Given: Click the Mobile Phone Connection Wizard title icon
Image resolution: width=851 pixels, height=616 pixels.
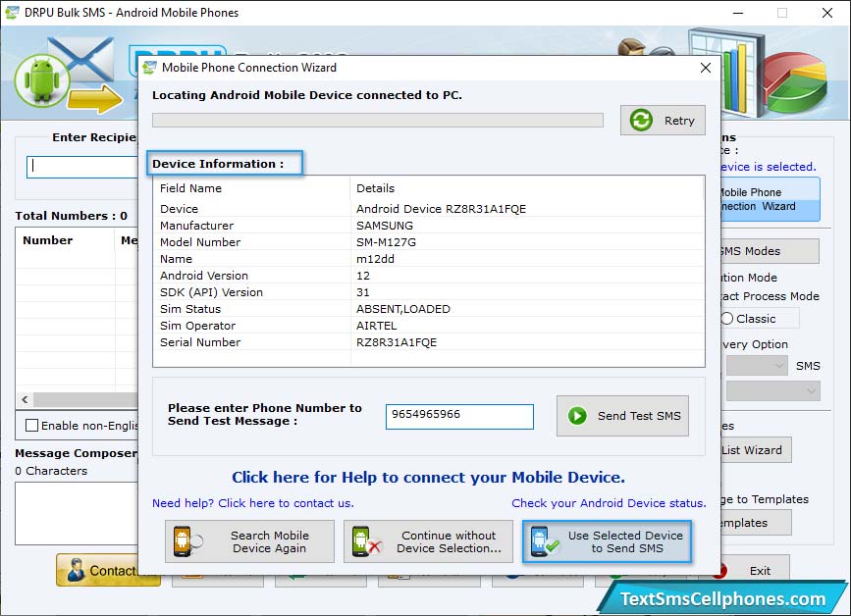Looking at the screenshot, I should pos(149,68).
